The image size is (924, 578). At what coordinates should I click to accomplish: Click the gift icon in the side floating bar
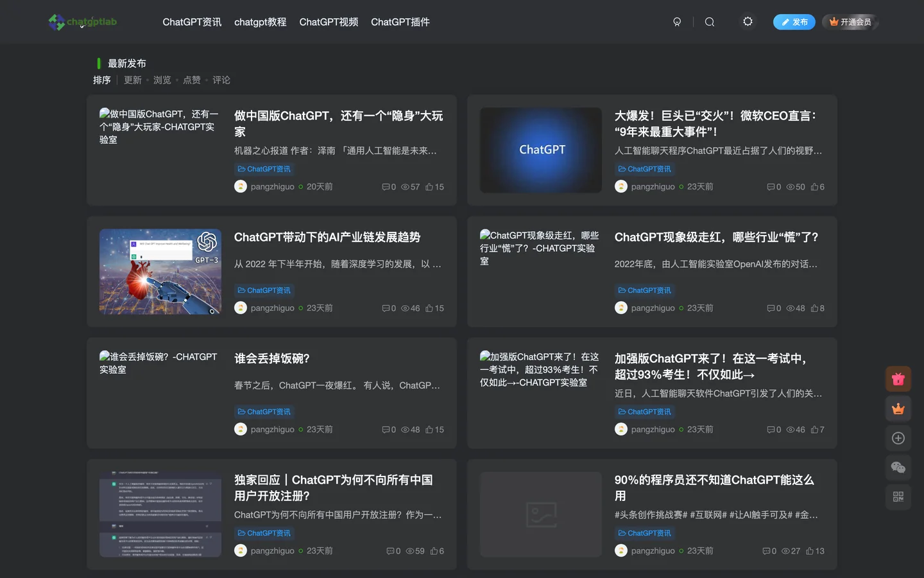pos(898,379)
